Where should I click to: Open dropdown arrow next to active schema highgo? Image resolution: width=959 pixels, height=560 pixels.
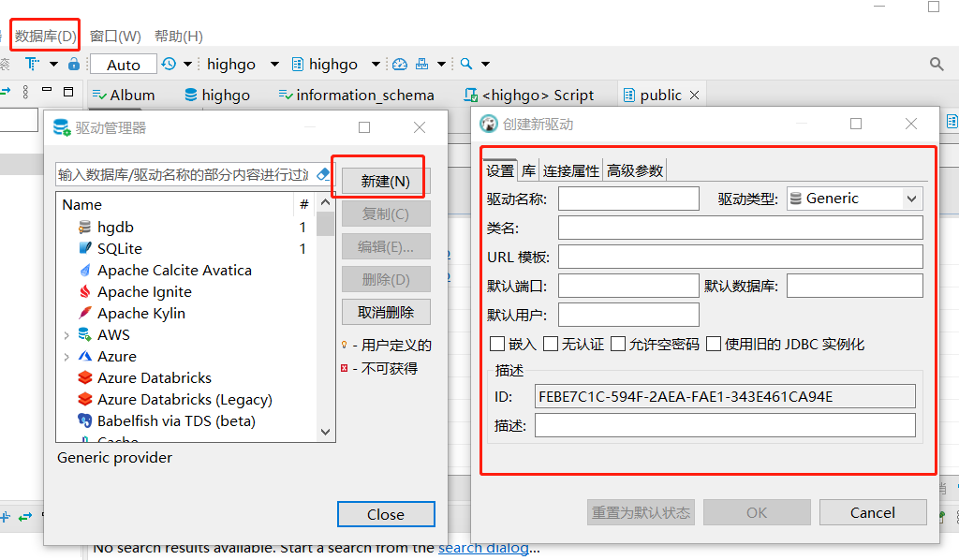[376, 65]
